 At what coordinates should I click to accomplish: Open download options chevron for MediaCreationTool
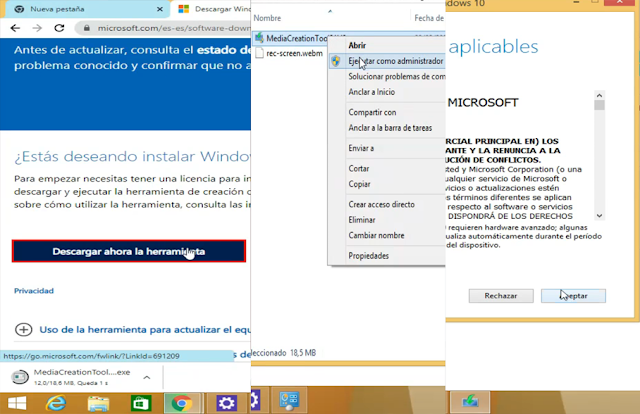[x=147, y=377]
